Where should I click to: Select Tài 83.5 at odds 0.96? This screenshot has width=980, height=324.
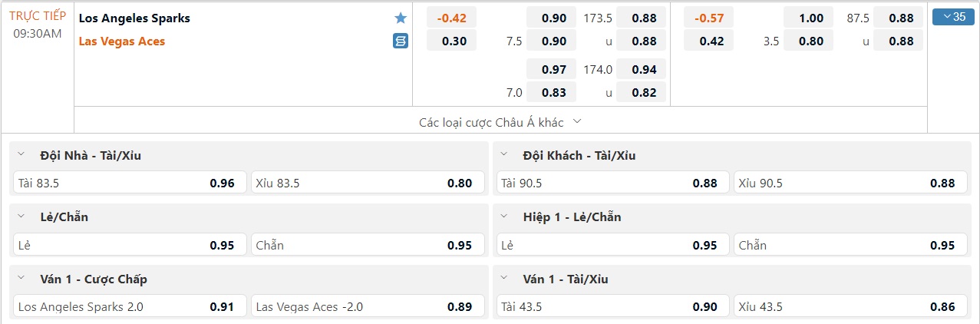click(x=130, y=183)
